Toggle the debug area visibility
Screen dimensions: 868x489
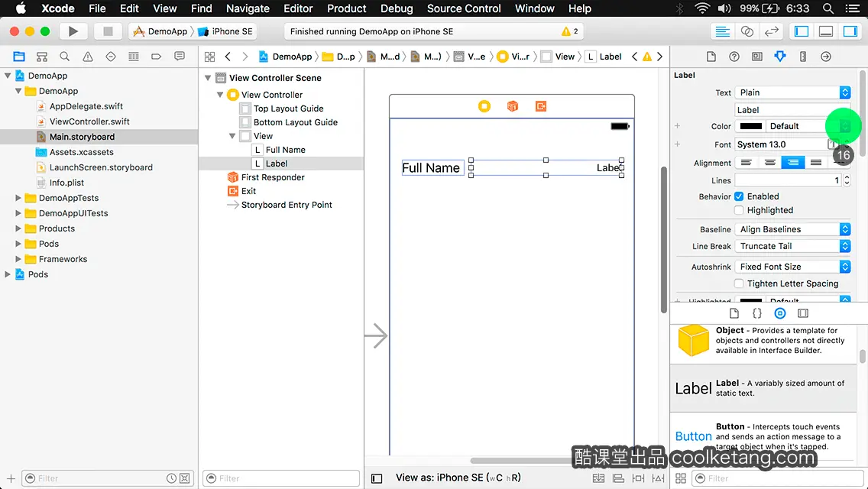[826, 31]
